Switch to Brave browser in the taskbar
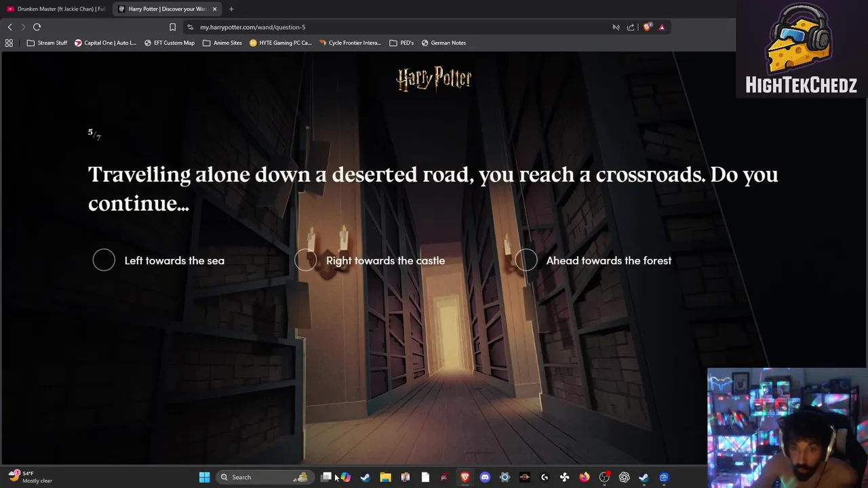 pos(465,477)
